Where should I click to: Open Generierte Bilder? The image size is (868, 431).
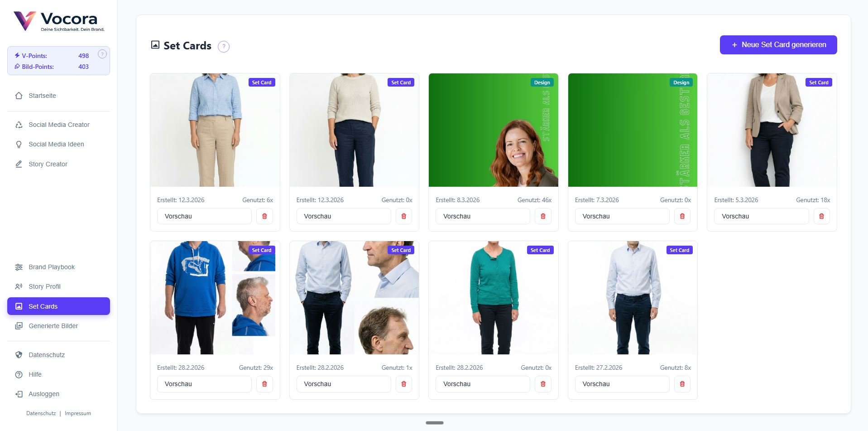58,326
